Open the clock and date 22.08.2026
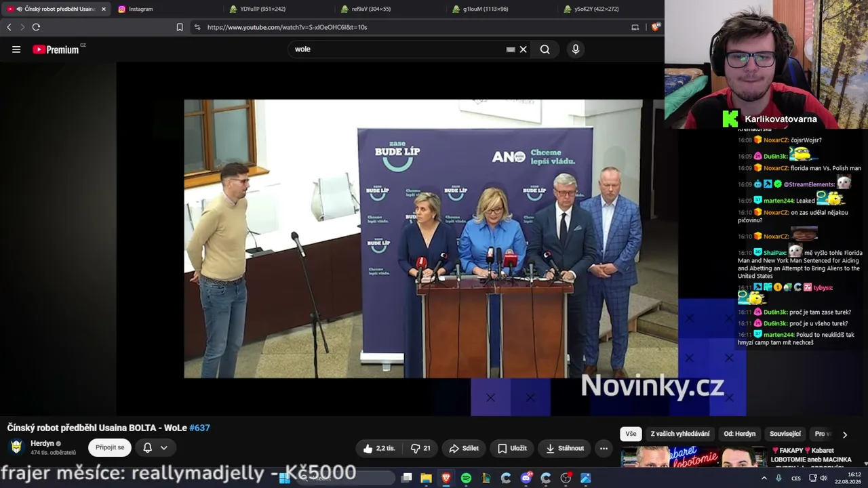The height and width of the screenshot is (488, 868). coord(848,478)
